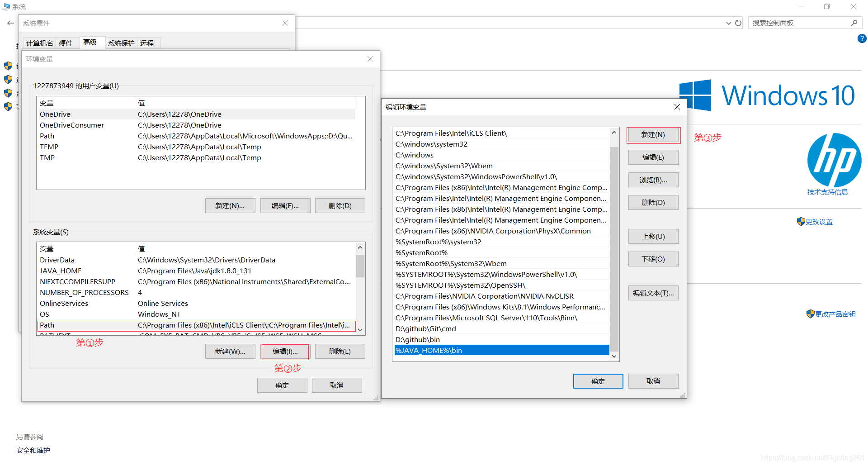Click 删除(L) under system variables

click(340, 352)
